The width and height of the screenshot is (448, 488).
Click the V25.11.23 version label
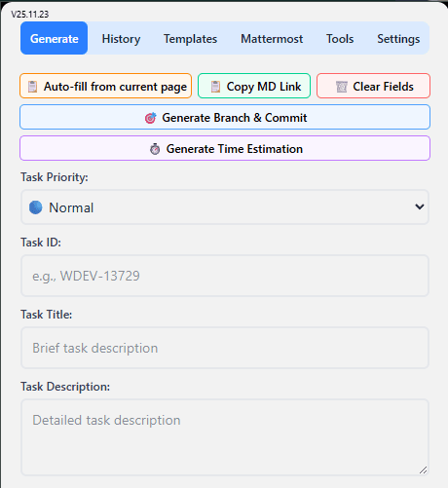pyautogui.click(x=30, y=15)
